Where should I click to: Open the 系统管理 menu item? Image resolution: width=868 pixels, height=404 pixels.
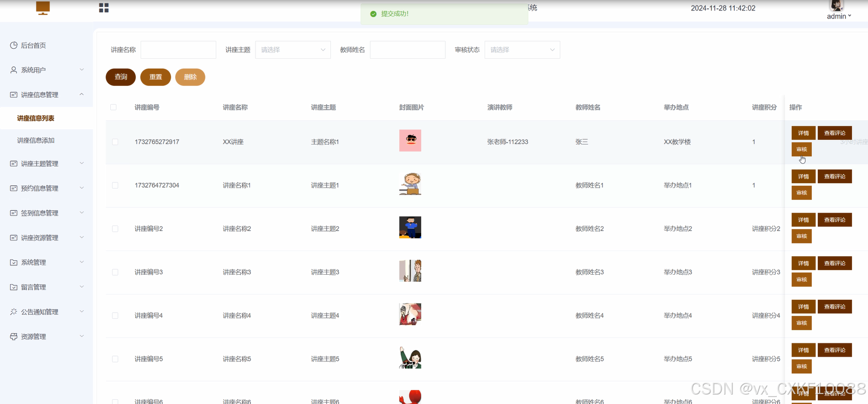(x=46, y=262)
